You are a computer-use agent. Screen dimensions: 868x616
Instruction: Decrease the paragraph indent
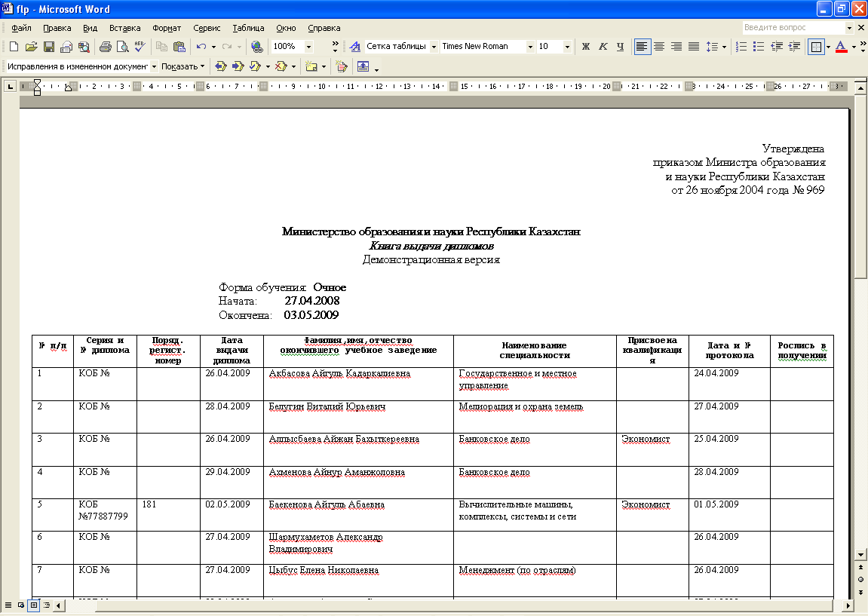(777, 47)
